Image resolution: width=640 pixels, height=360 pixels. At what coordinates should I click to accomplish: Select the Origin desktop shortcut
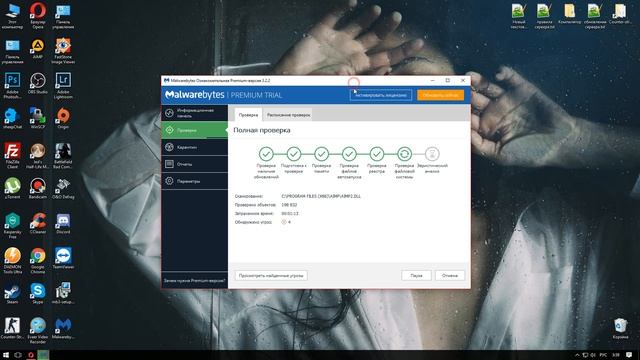tap(63, 118)
